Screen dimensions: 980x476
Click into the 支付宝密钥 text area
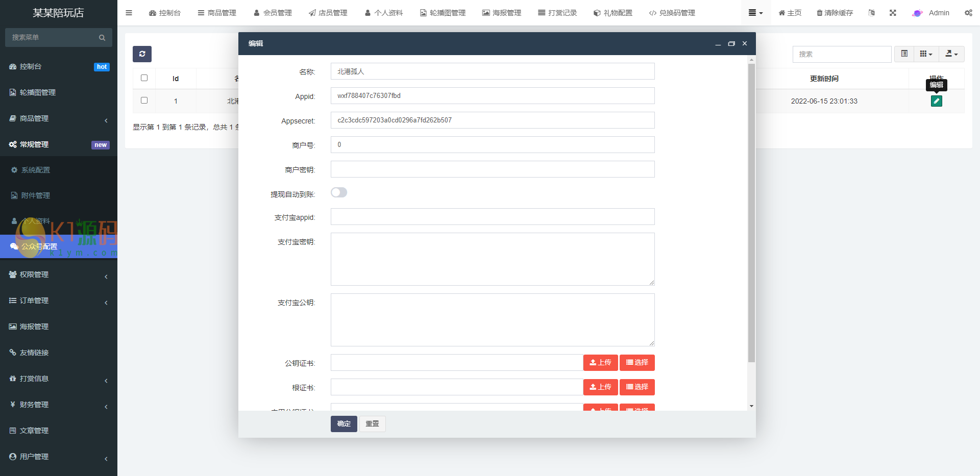tap(493, 259)
